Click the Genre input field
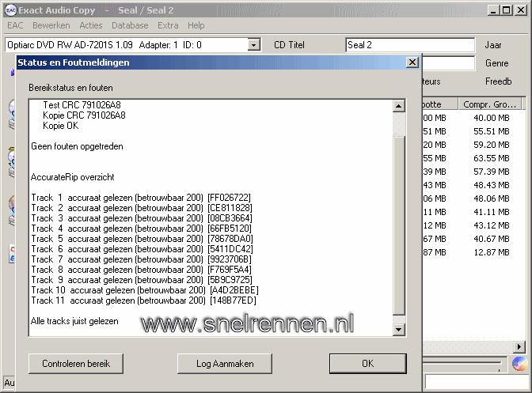 coord(448,63)
